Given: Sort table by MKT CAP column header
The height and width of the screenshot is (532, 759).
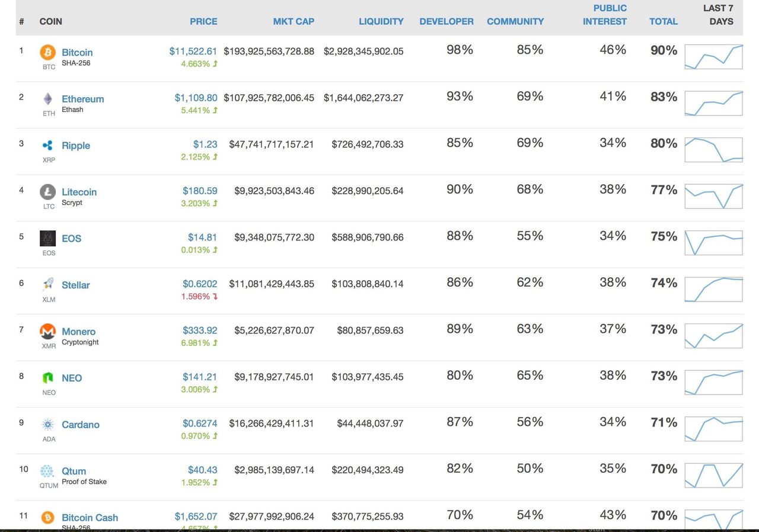Looking at the screenshot, I should click(x=294, y=21).
